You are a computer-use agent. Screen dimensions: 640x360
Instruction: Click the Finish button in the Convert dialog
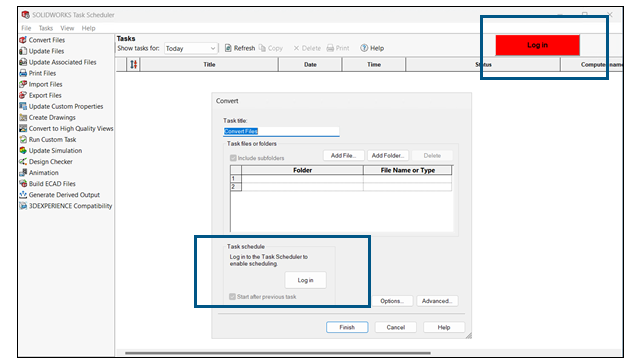[x=347, y=327]
